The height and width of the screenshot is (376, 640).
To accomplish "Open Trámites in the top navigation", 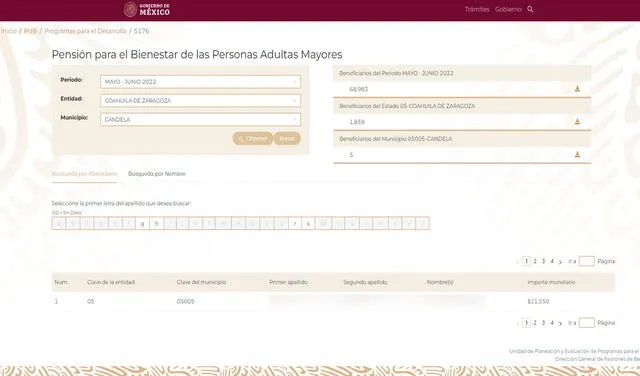I will pos(477,9).
